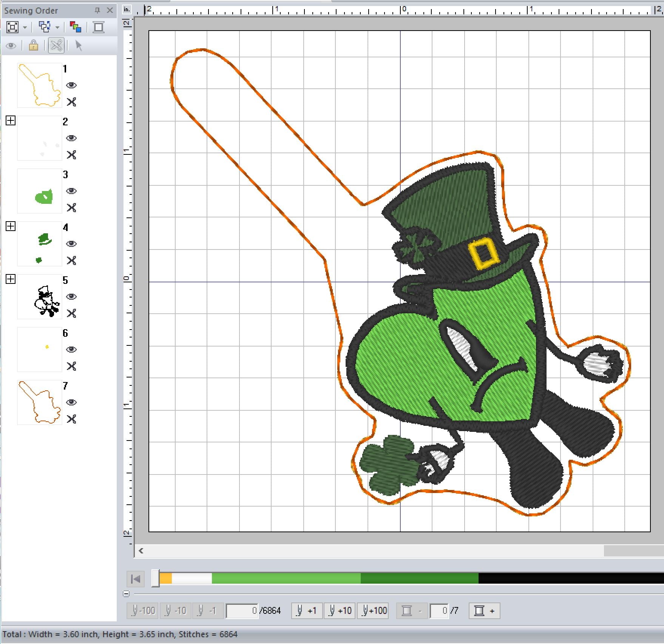Hide sewing step 1 using eye icon
The width and height of the screenshot is (664, 644).
click(x=71, y=85)
